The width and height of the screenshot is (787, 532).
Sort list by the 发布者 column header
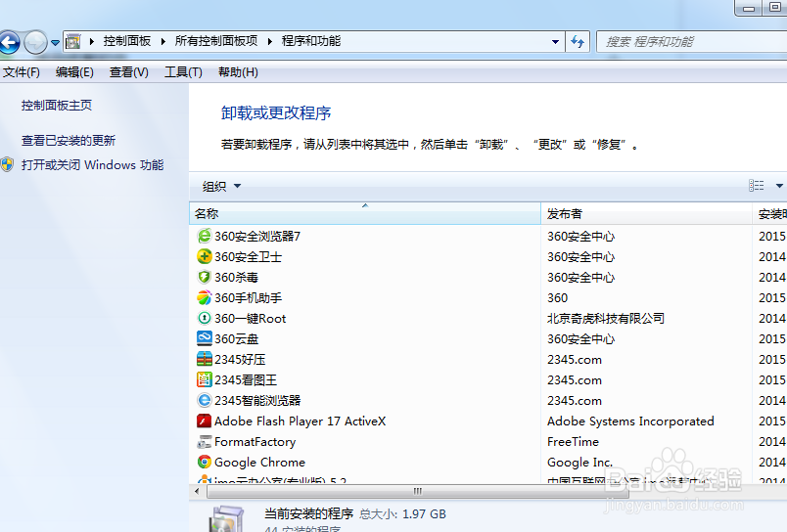pos(646,213)
